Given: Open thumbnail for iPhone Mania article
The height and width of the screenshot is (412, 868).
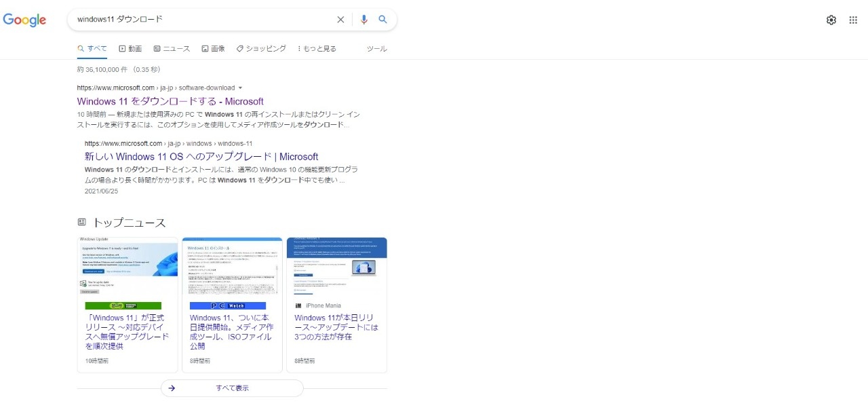Looking at the screenshot, I should point(336,266).
